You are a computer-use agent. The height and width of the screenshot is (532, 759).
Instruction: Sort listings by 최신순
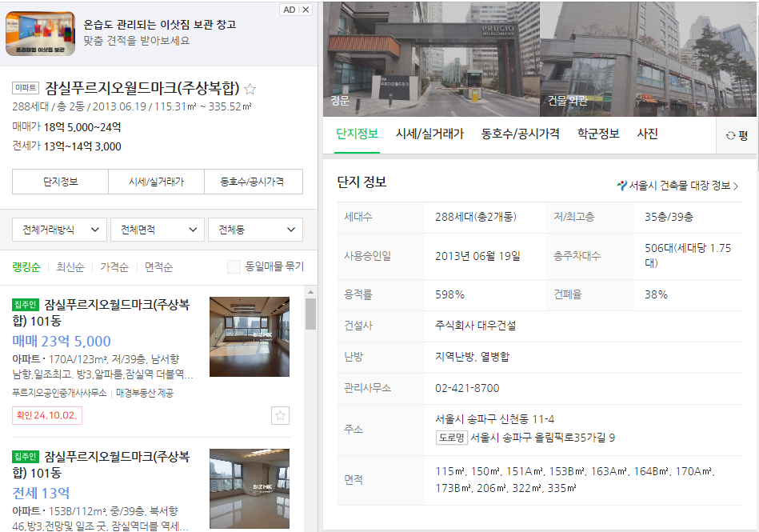tap(70, 266)
